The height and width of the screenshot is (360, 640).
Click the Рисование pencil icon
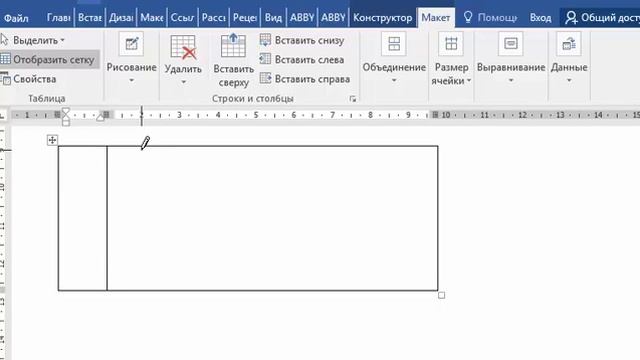pos(131,44)
